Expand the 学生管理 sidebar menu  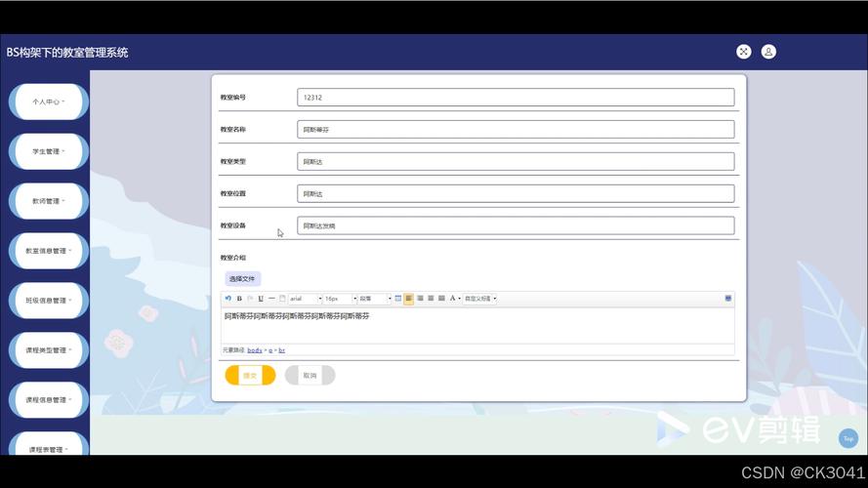coord(49,151)
